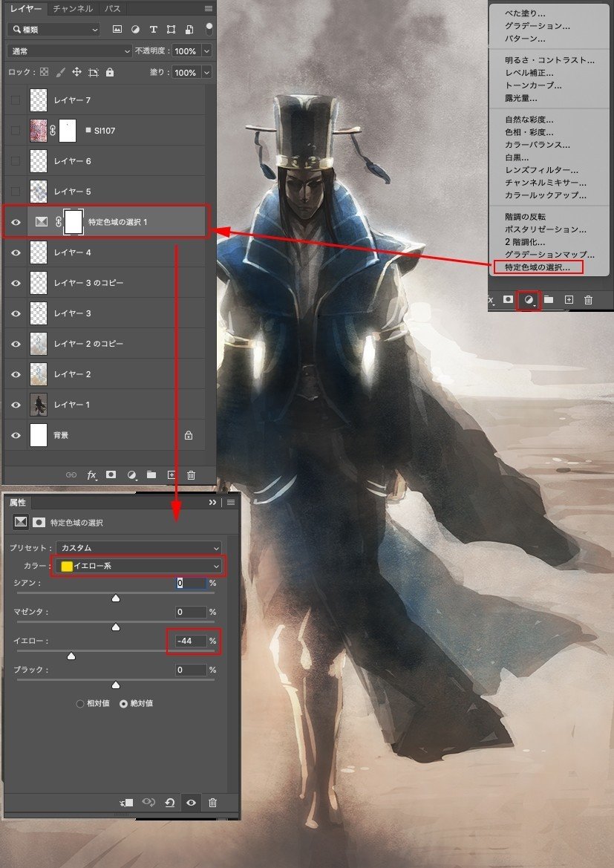Open the 通常 blend mode dropdown
Image resolution: width=614 pixels, height=868 pixels.
[x=70, y=51]
